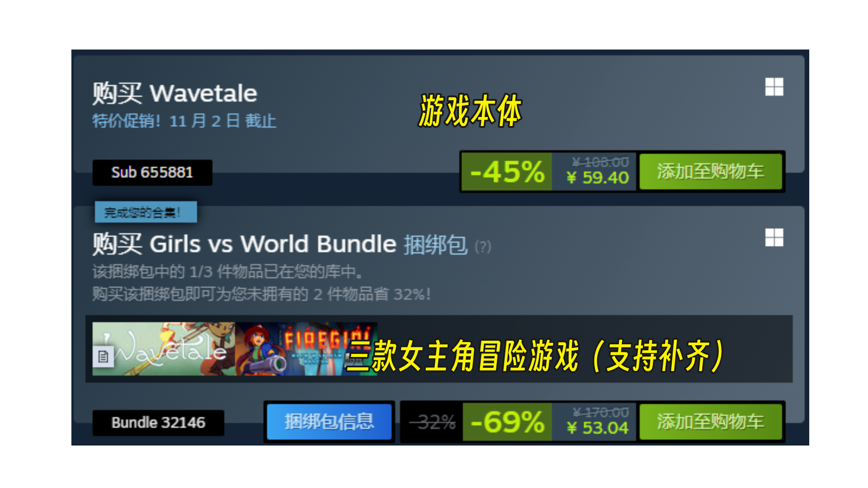868x488 pixels.
Task: Click the 完成您的合集! badge
Action: [x=146, y=212]
